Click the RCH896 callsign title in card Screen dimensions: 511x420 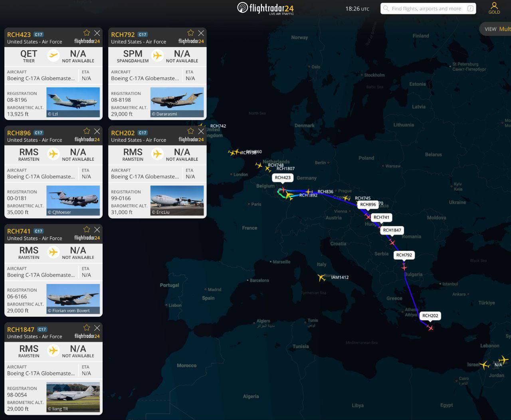click(x=19, y=133)
